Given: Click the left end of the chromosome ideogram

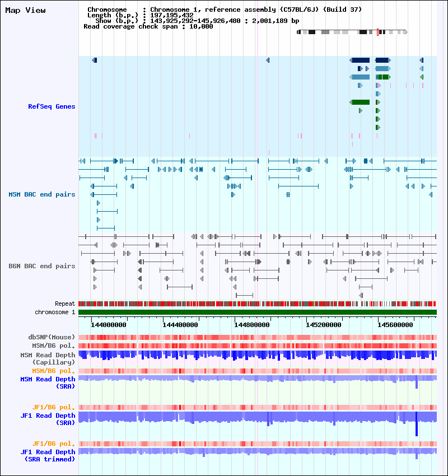Looking at the screenshot, I should pyautogui.click(x=298, y=32).
